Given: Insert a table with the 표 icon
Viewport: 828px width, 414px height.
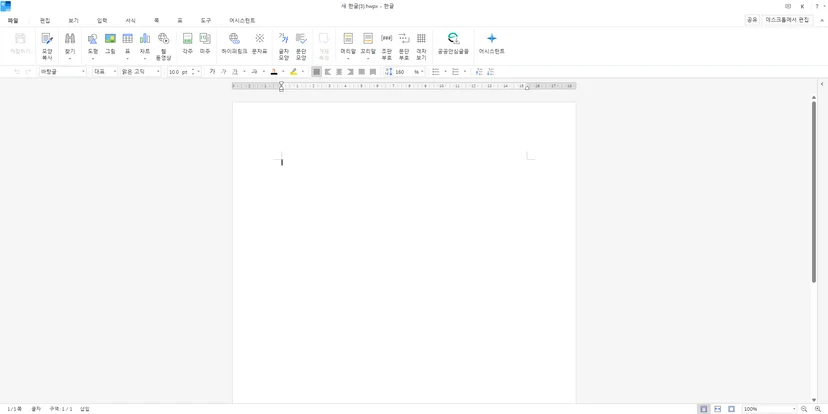Looking at the screenshot, I should pyautogui.click(x=127, y=44).
